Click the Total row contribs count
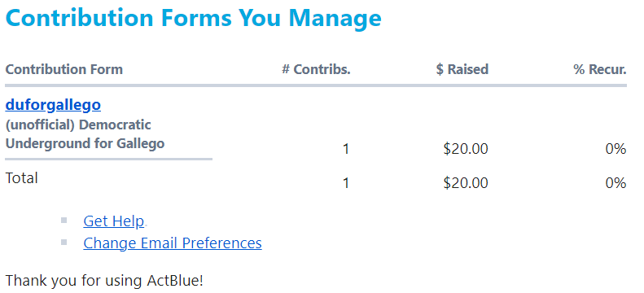The height and width of the screenshot is (293, 644). pos(346,183)
